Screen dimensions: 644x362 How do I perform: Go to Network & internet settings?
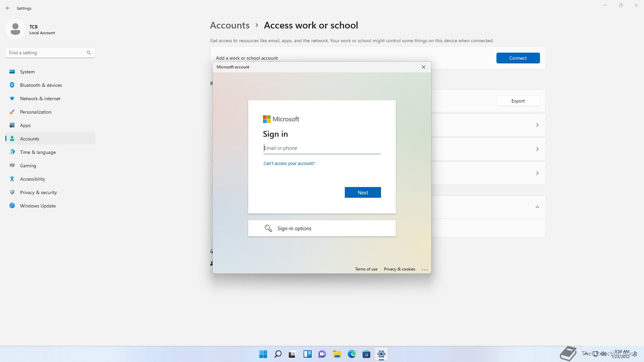click(40, 99)
